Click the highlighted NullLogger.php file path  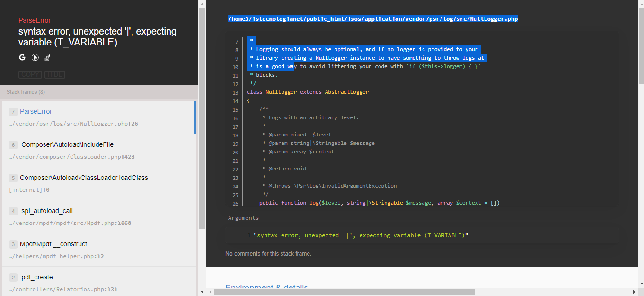click(372, 19)
